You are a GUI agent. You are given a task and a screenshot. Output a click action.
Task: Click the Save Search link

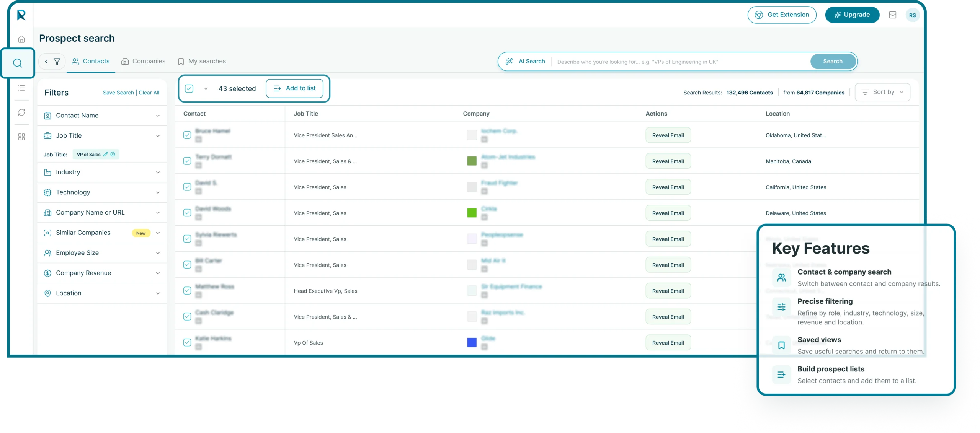[118, 93]
